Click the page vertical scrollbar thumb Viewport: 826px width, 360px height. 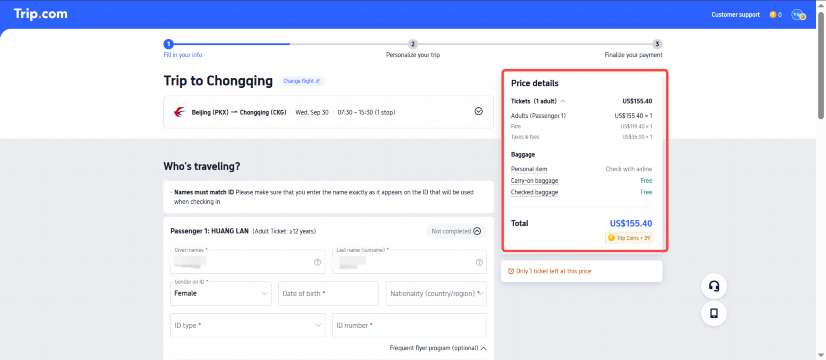coord(821,65)
